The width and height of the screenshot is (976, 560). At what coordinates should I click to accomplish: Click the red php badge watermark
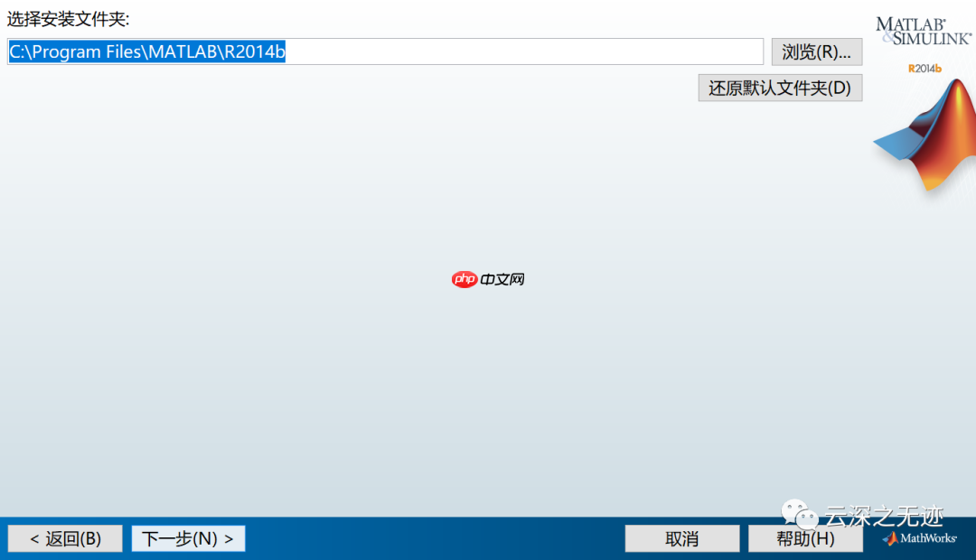tap(464, 279)
